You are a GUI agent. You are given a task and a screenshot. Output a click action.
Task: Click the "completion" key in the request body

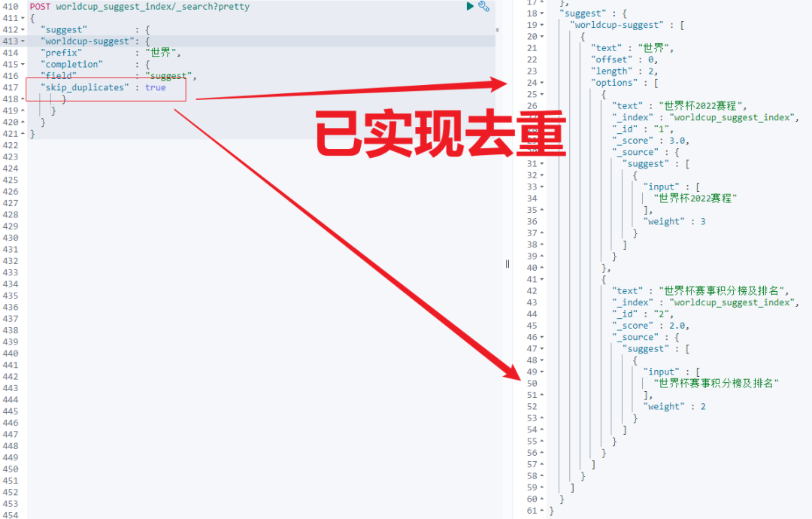pyautogui.click(x=72, y=64)
